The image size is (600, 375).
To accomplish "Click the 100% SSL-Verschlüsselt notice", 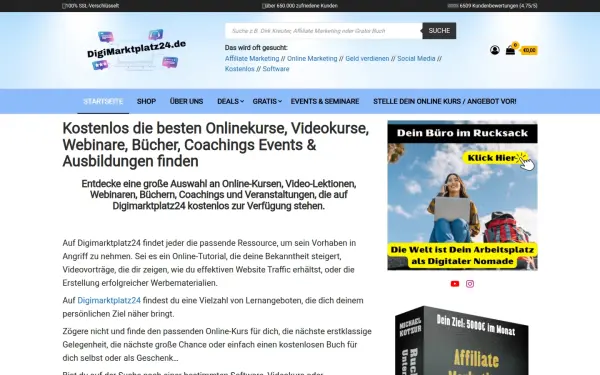I will (91, 6).
